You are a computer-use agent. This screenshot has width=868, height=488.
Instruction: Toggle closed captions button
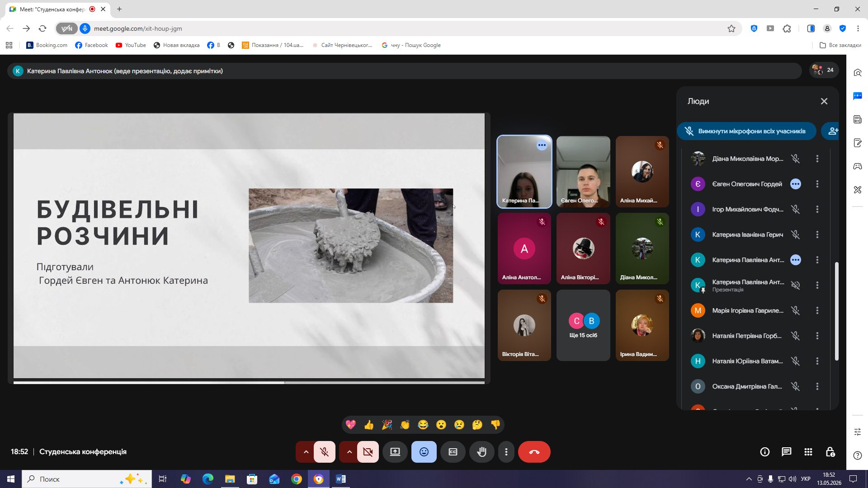point(453,452)
